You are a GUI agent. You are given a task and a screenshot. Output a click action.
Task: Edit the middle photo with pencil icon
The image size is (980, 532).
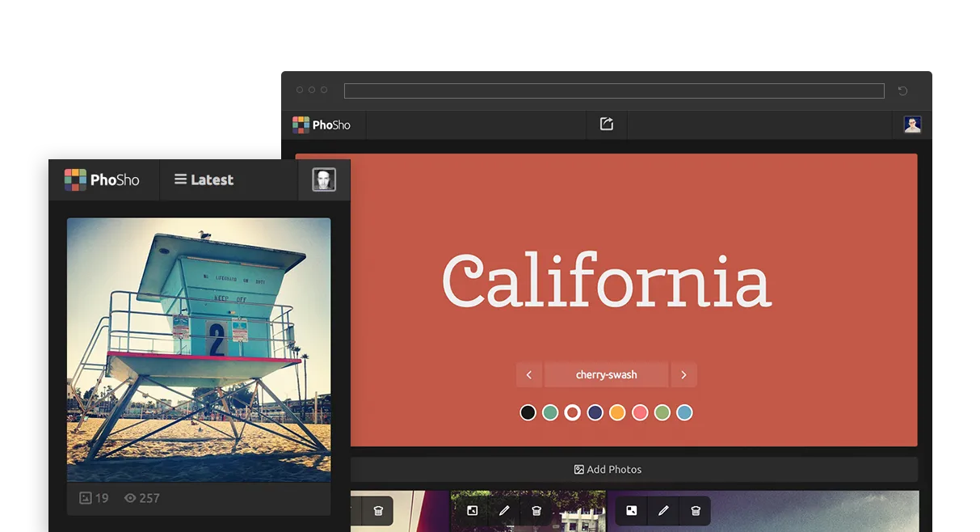(x=504, y=511)
